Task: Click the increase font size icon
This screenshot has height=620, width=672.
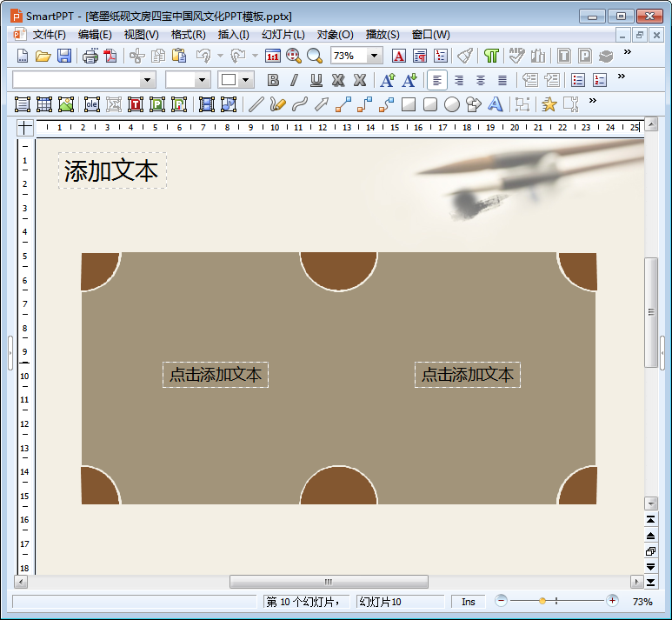Action: coord(388,80)
